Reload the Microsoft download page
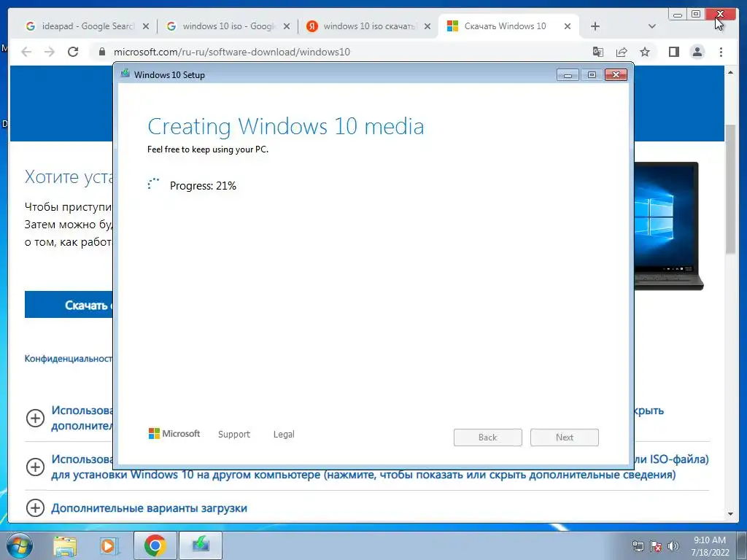Image resolution: width=747 pixels, height=560 pixels. pos(73,52)
